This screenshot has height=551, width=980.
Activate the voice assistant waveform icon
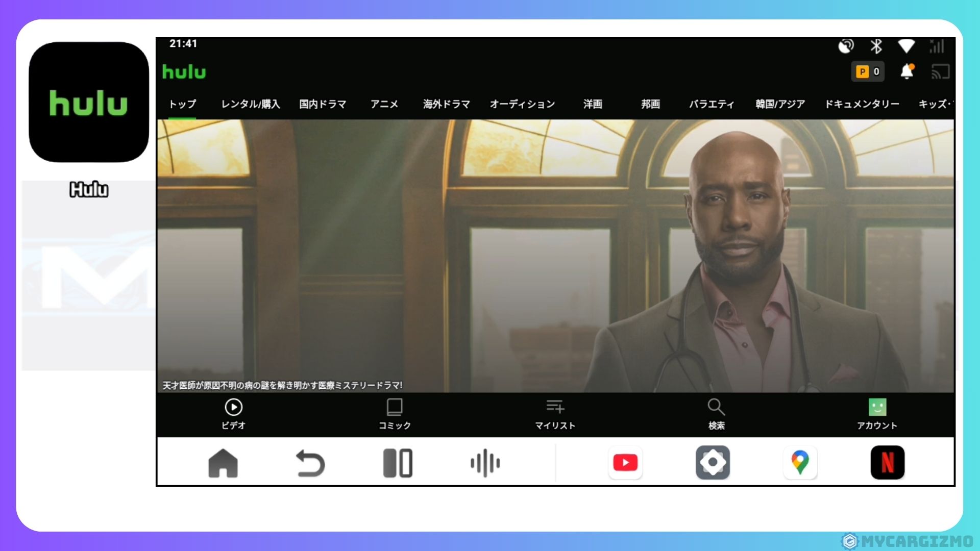485,463
